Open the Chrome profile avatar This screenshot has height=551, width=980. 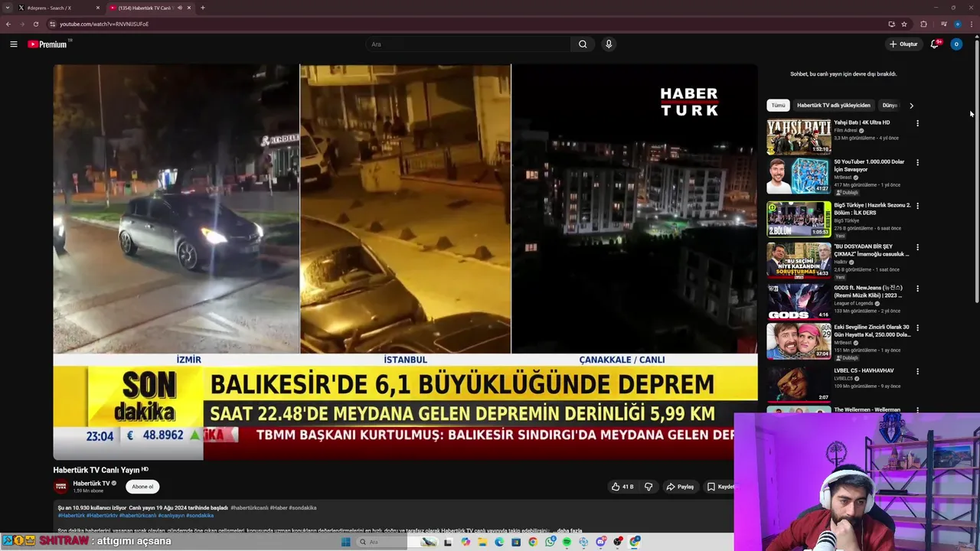(x=958, y=24)
